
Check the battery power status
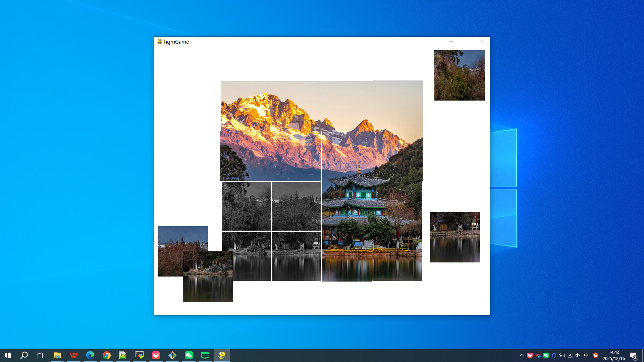(x=562, y=355)
